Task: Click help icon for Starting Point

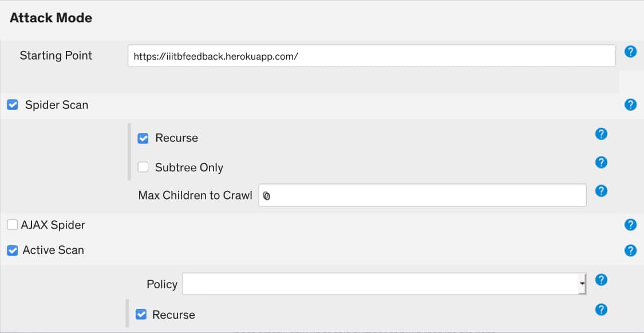Action: [630, 52]
